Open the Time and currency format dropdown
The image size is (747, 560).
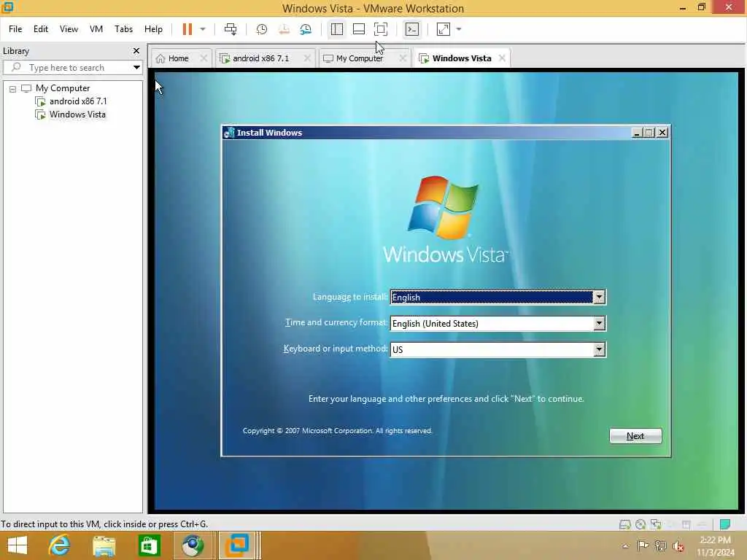600,323
